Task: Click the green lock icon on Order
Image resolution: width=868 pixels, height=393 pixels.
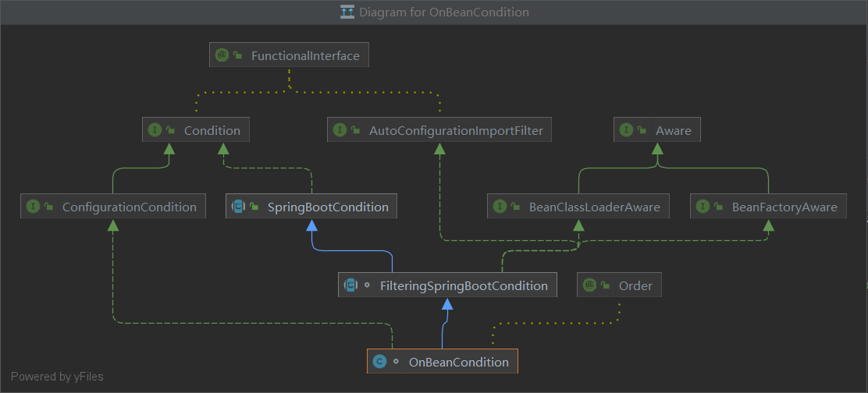Action: [605, 285]
